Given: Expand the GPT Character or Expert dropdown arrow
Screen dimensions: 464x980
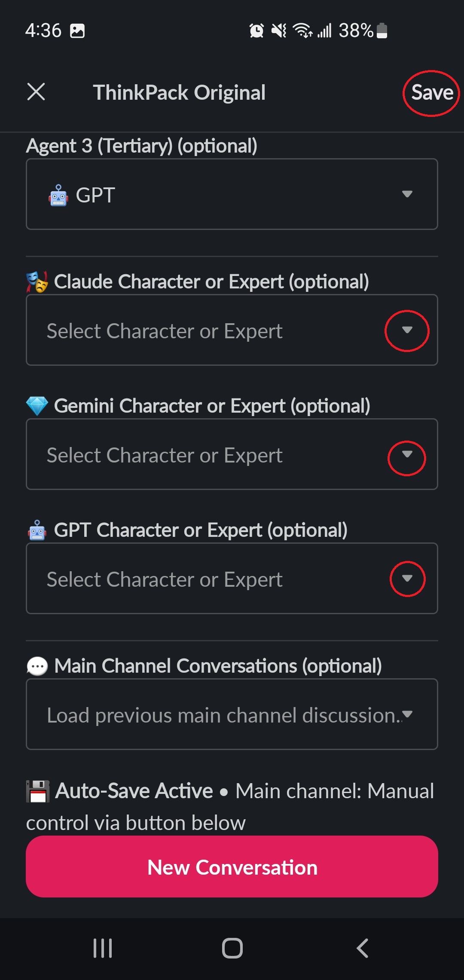Looking at the screenshot, I should 407,579.
